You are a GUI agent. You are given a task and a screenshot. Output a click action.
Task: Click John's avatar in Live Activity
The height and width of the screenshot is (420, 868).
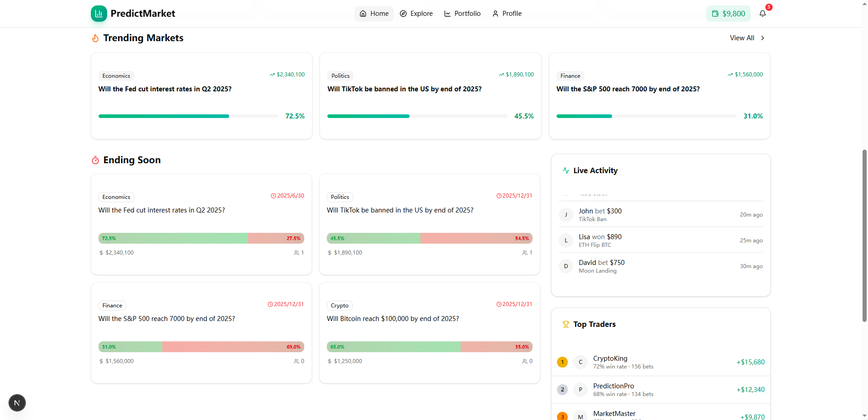566,215
